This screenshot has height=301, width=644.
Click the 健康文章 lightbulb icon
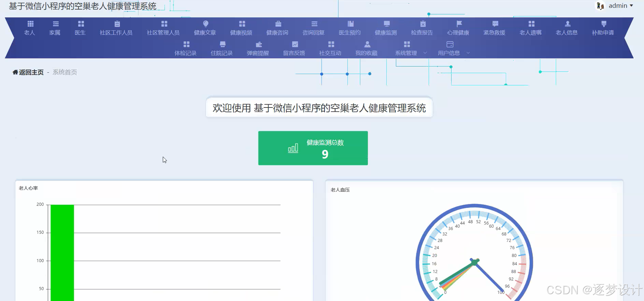point(205,24)
